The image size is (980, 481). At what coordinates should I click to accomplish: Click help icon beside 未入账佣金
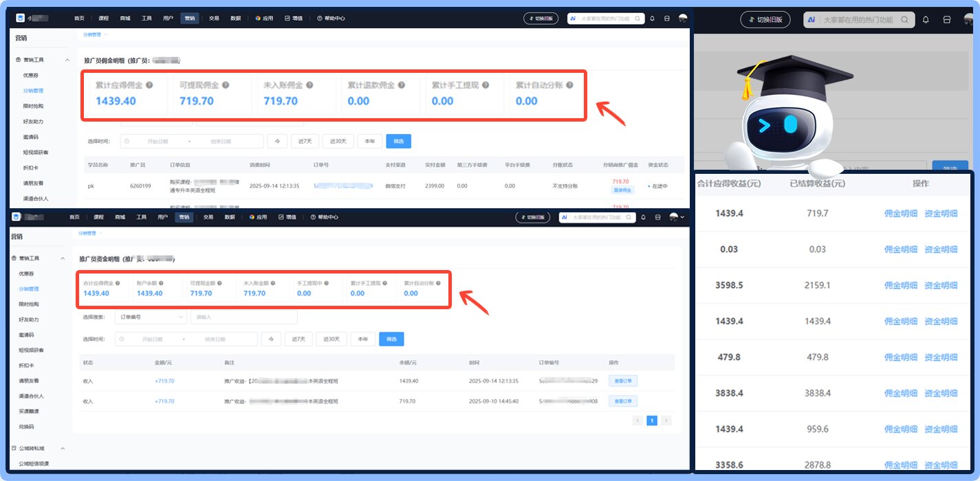(x=309, y=85)
